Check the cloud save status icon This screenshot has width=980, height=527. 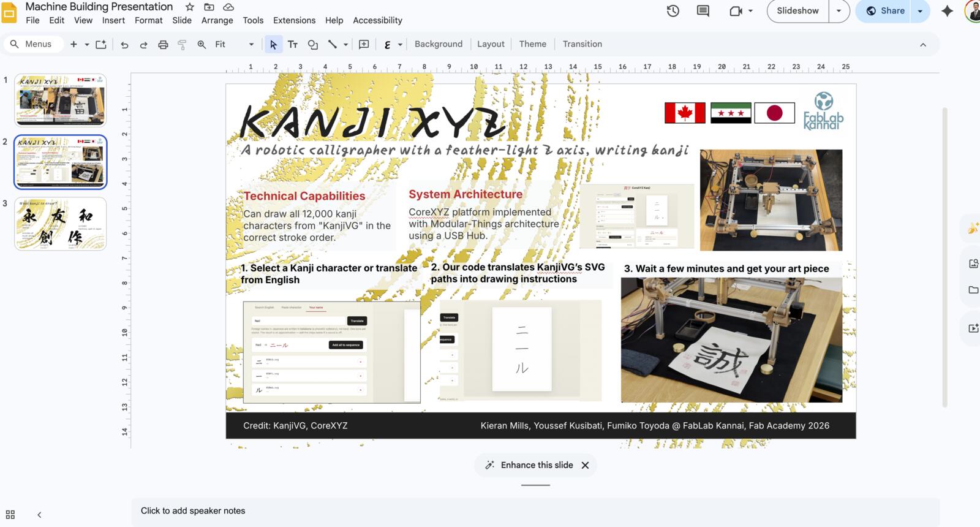click(x=228, y=7)
